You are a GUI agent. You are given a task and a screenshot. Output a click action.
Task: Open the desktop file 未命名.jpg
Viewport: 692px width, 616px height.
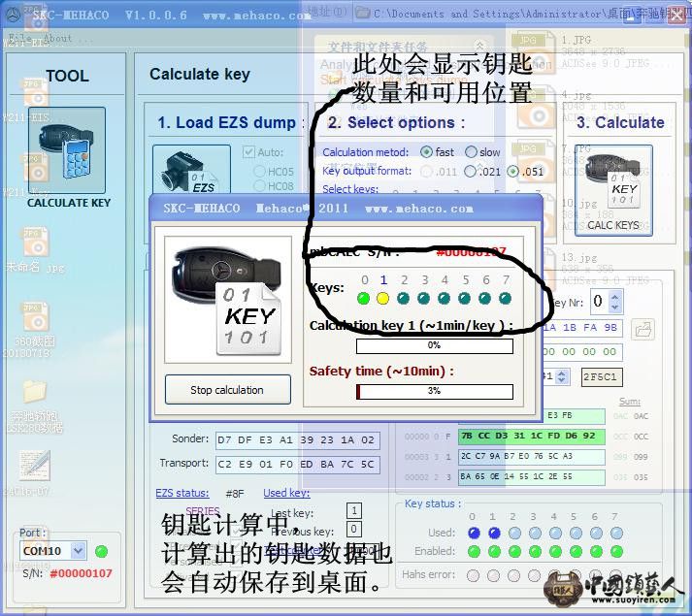[35, 249]
